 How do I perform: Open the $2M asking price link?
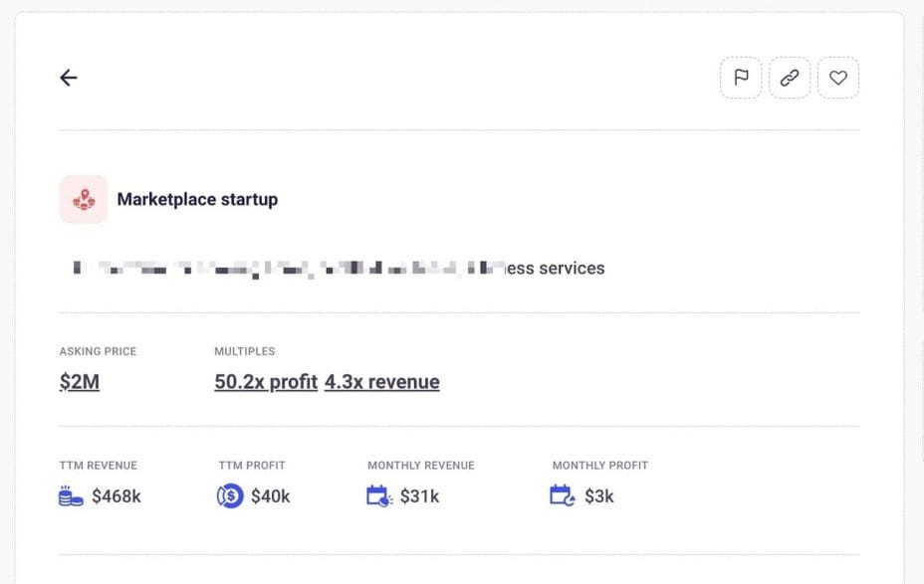[x=79, y=381]
